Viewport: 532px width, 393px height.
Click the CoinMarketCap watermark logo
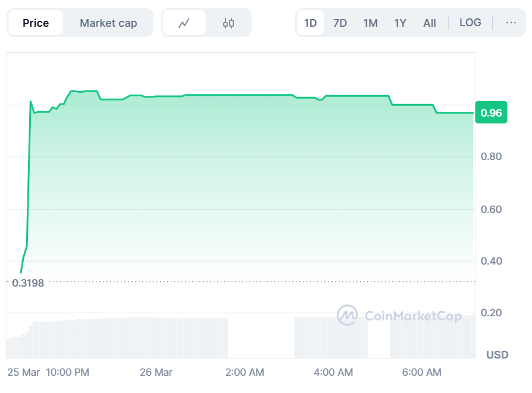click(x=399, y=316)
